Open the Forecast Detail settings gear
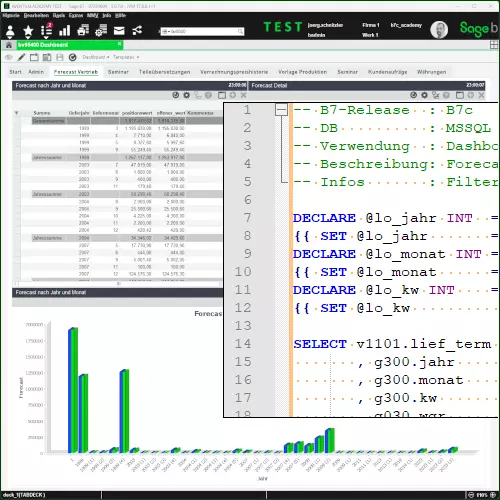Viewport: 500px width, 500px height. [424, 95]
